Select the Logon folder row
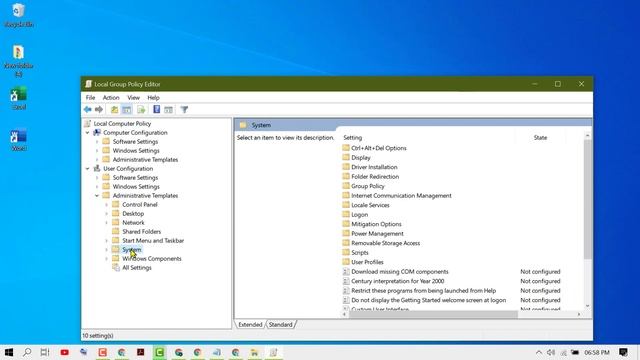The width and height of the screenshot is (640, 360). (x=360, y=215)
